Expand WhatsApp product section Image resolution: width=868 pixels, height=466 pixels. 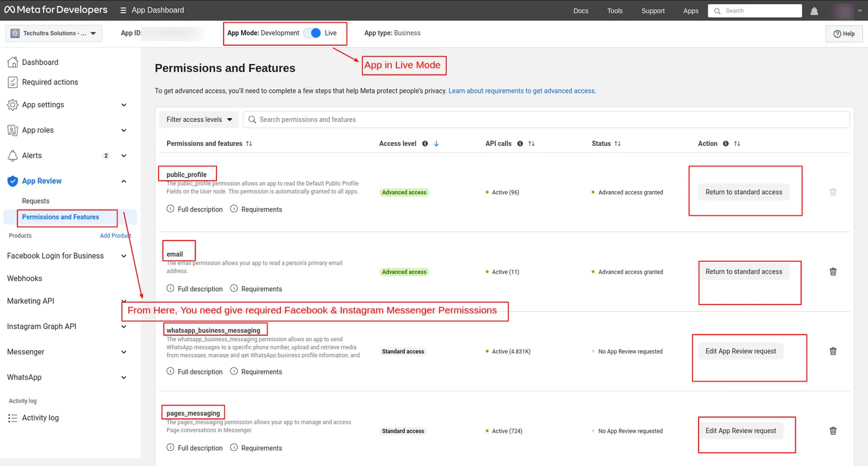pos(124,377)
